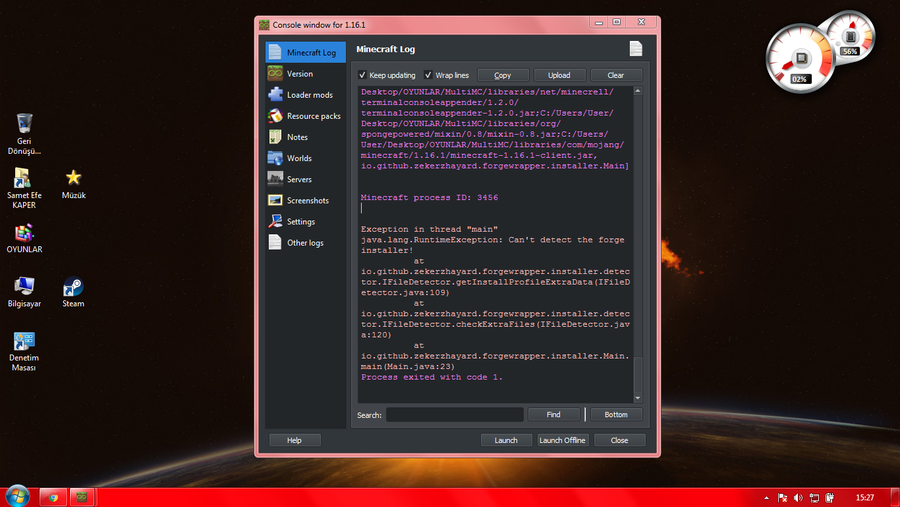The image size is (900, 507).
Task: Open the Worlds page
Action: coord(305,158)
